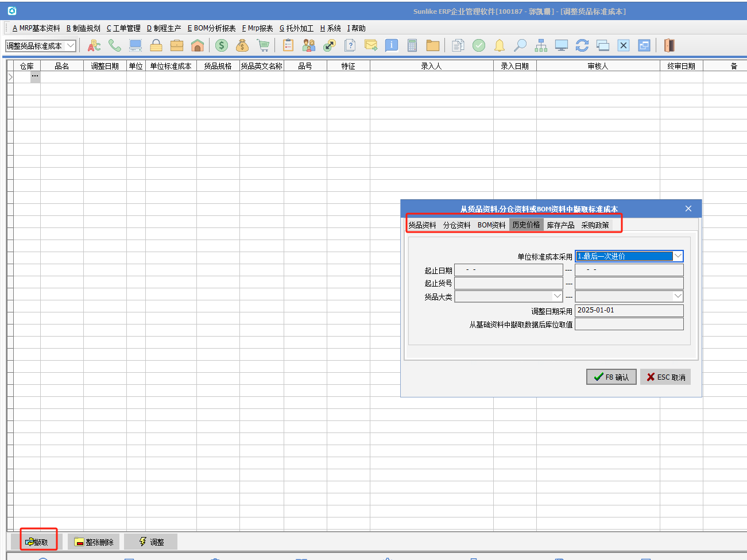This screenshot has height=560, width=747.
Task: Click the 整张删除 button
Action: 94,542
